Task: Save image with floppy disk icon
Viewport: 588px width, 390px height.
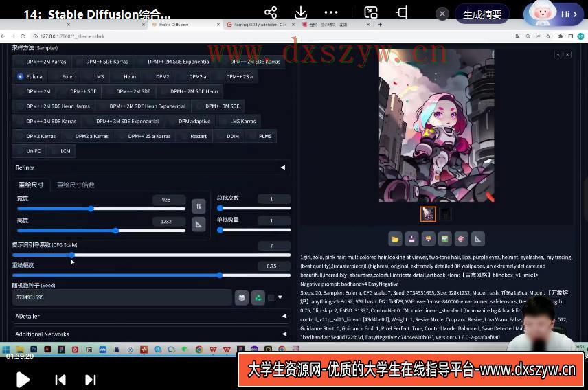Action: click(x=411, y=239)
